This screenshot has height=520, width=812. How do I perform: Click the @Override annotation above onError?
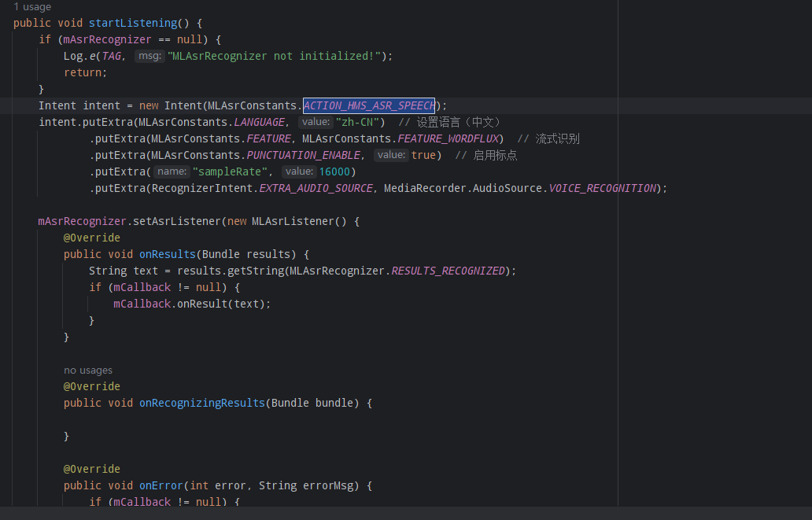click(91, 469)
